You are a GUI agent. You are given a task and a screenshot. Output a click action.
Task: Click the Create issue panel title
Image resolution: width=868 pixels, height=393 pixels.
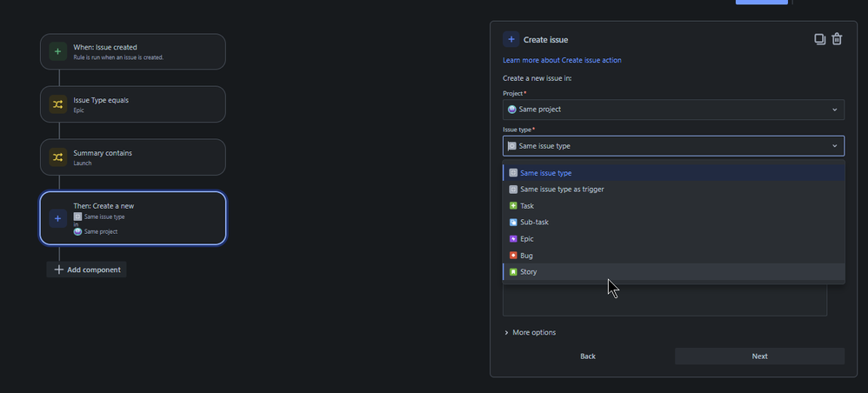(x=546, y=40)
